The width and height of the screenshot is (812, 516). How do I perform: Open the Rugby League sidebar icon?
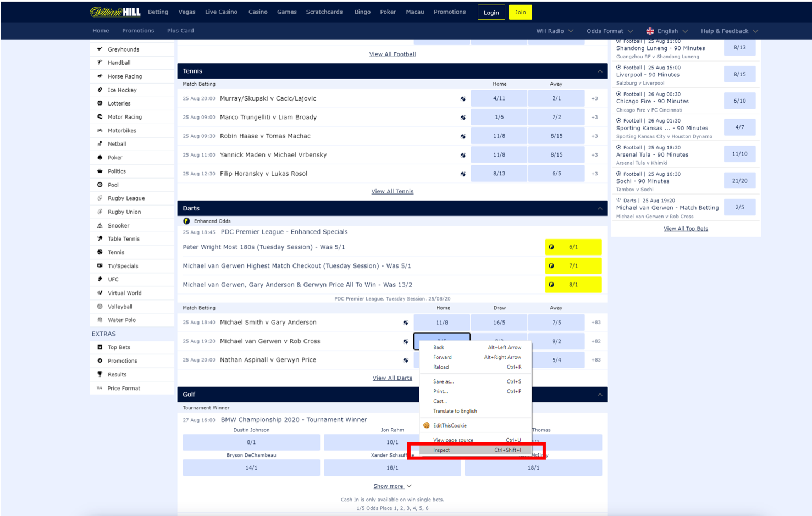(100, 198)
